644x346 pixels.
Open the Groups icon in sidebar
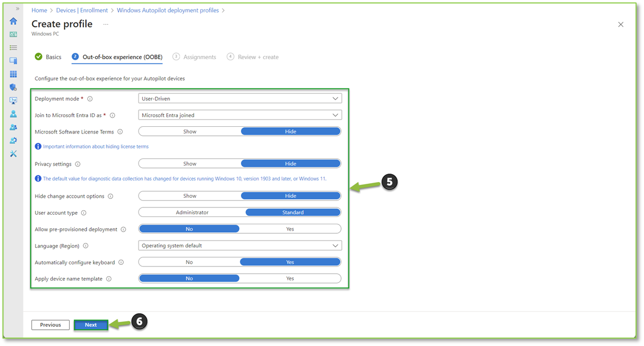click(13, 127)
